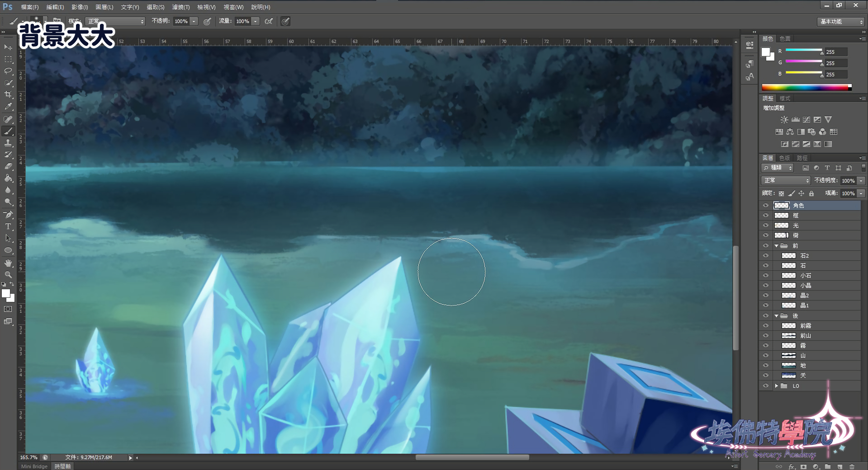Hide the 天 layer
Viewport: 868px width, 470px height.
pos(766,376)
